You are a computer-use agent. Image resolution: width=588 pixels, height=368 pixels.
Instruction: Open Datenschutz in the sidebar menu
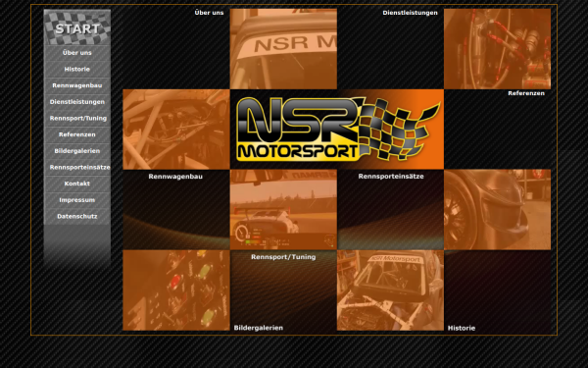click(x=77, y=216)
